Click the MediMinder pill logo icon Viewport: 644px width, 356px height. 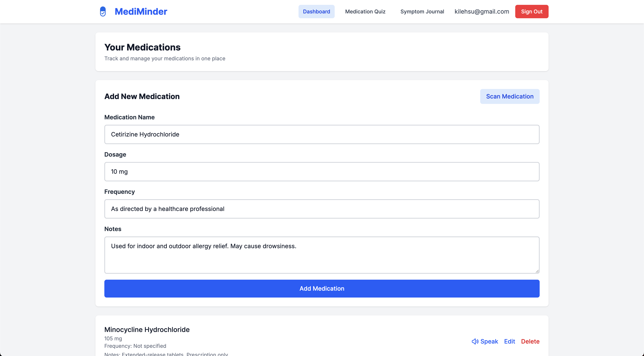[103, 12]
